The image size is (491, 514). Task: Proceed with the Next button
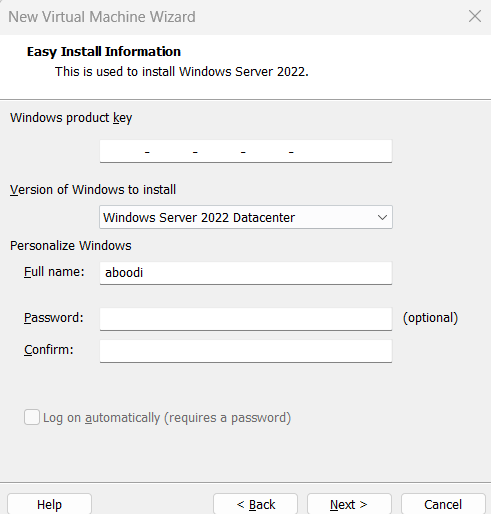(x=349, y=504)
